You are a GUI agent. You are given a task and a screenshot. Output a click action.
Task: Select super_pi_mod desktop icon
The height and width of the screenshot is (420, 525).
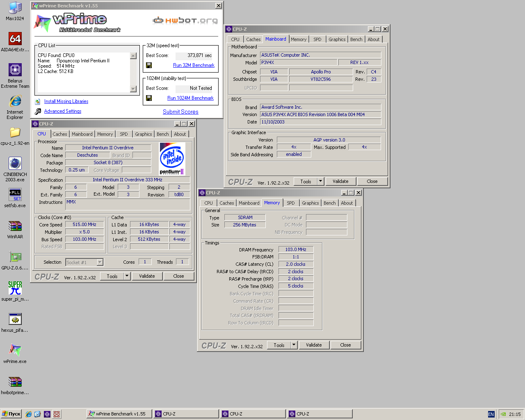click(x=15, y=292)
